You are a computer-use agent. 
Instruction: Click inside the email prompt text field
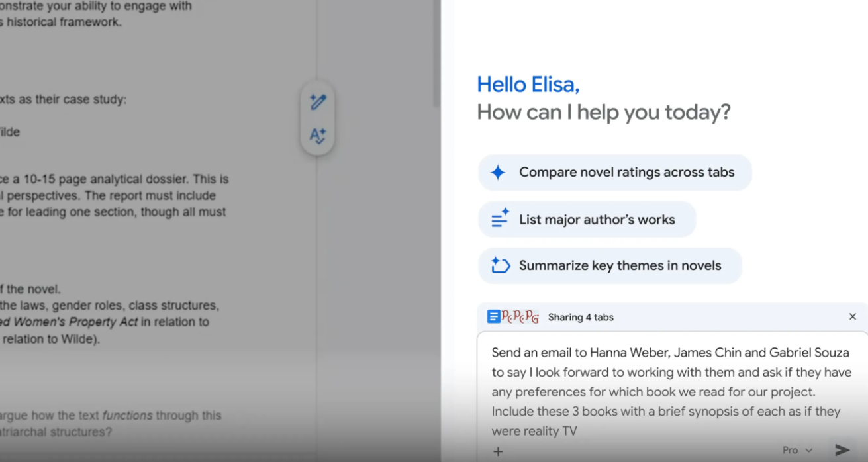[x=669, y=392]
